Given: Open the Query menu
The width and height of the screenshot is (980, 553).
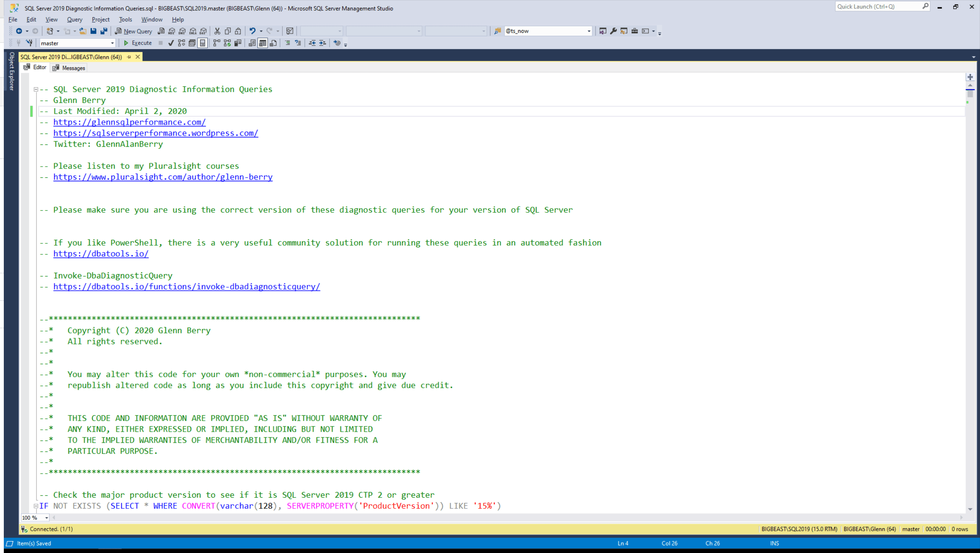Looking at the screenshot, I should click(74, 19).
